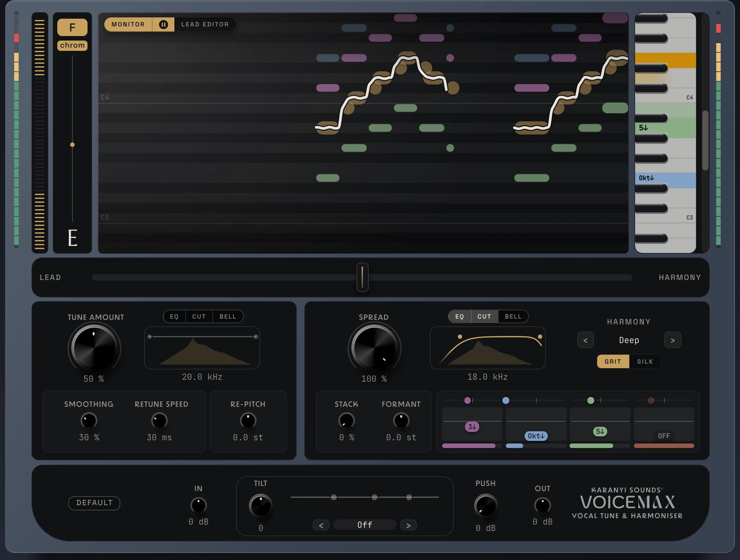The height and width of the screenshot is (560, 740).
Task: Click the SMOOTHING knob
Action: pyautogui.click(x=89, y=420)
